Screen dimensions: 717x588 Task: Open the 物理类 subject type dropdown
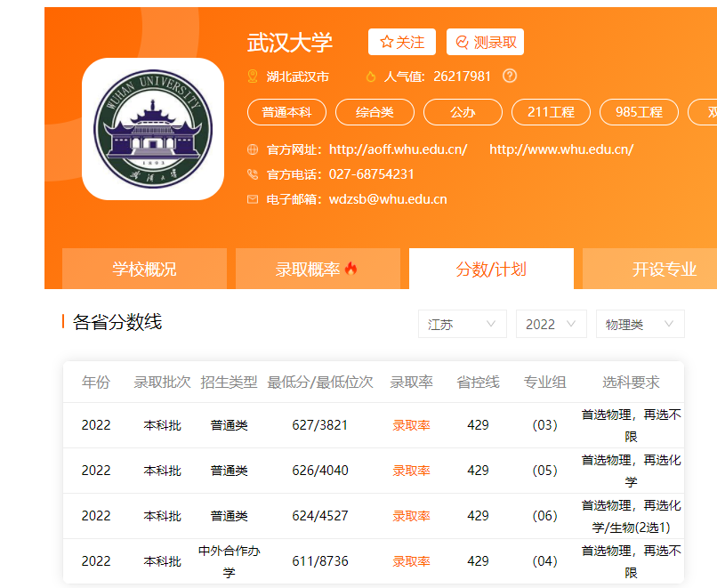click(640, 324)
